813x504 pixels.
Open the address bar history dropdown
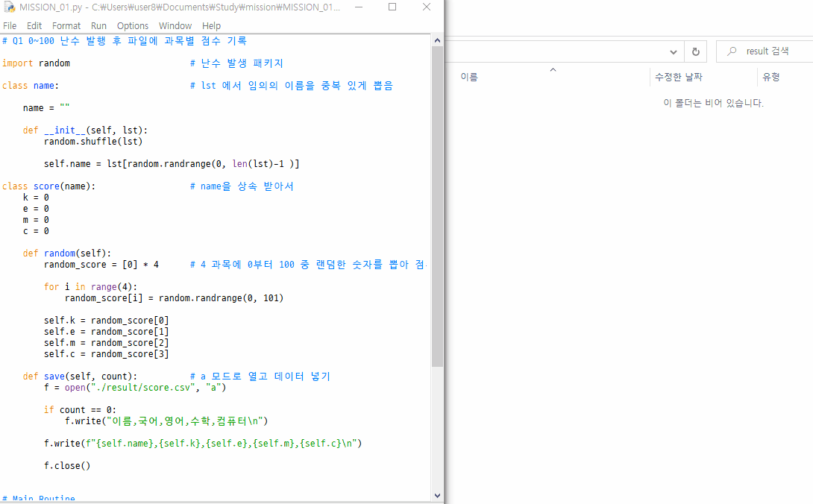click(674, 51)
